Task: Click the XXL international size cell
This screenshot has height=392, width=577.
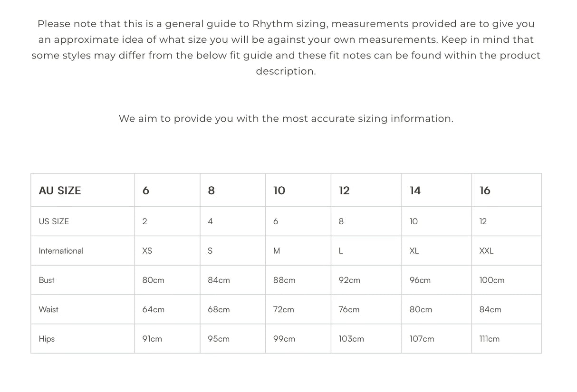Action: [x=486, y=251]
